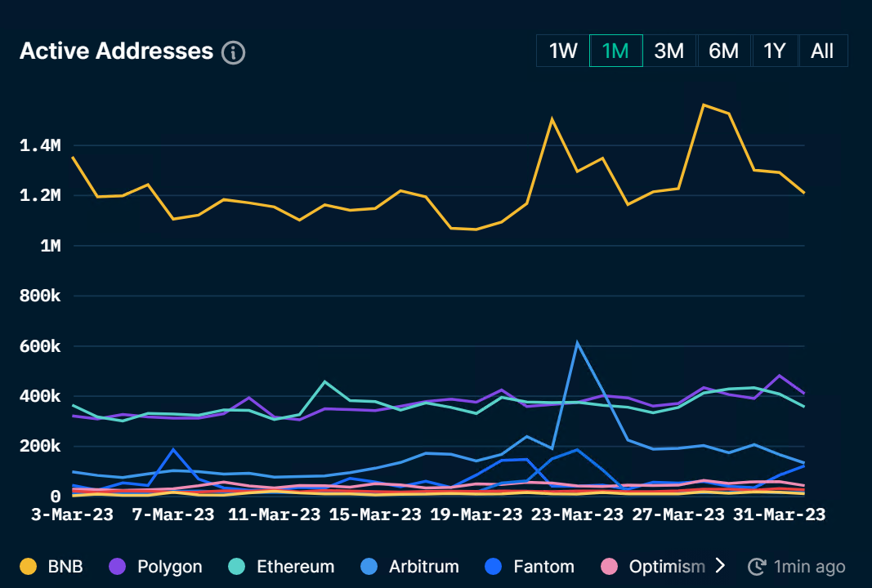Viewport: 872px width, 588px height.
Task: Switch to the 3M time range
Action: (x=669, y=51)
